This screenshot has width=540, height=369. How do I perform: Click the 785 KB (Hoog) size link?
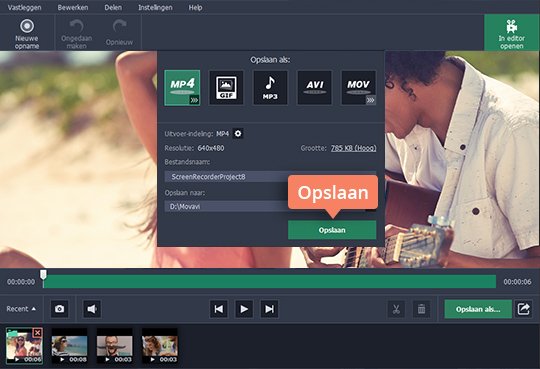coord(353,148)
